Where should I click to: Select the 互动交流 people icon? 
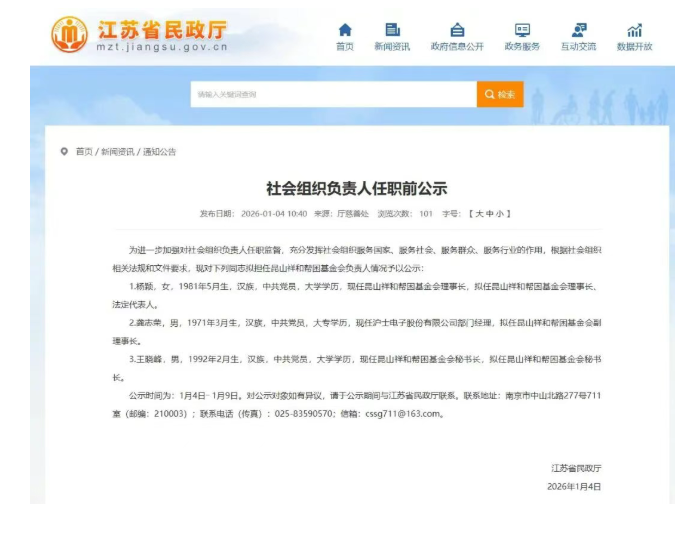coord(579,30)
